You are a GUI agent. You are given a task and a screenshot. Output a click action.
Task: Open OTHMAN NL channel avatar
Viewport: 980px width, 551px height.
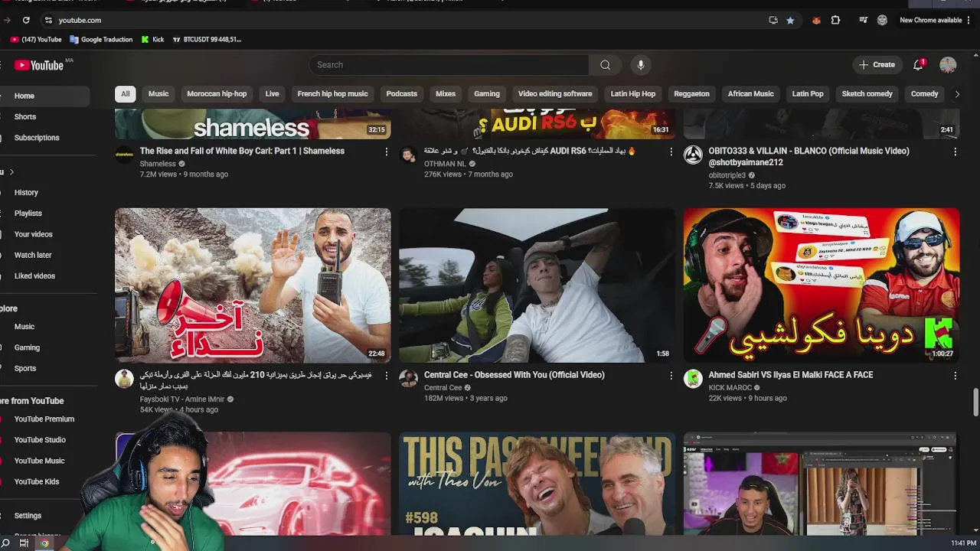click(x=408, y=155)
